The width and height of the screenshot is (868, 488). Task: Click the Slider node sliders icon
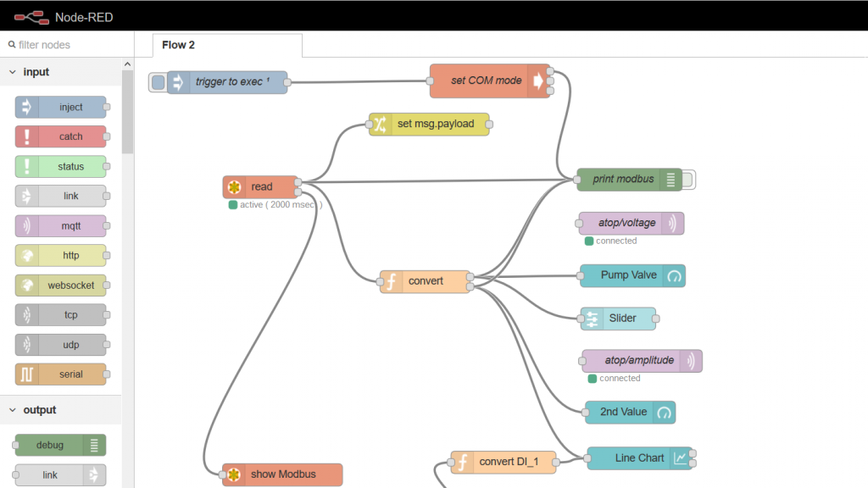coord(592,319)
